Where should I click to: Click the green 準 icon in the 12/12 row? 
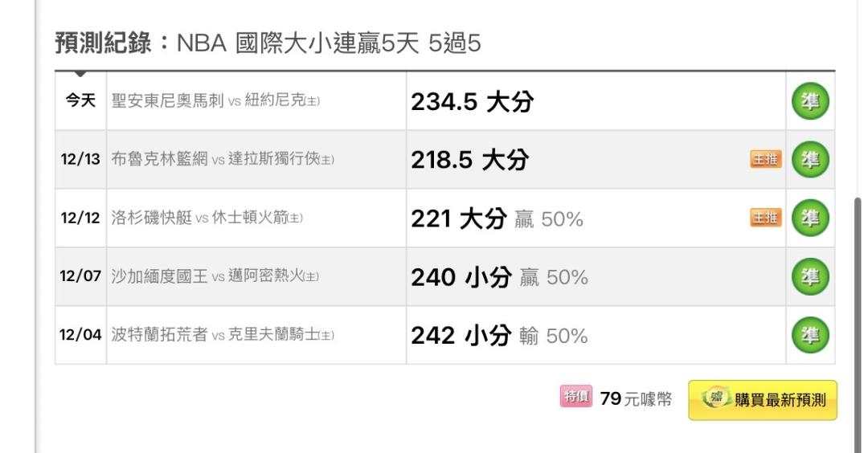(811, 218)
